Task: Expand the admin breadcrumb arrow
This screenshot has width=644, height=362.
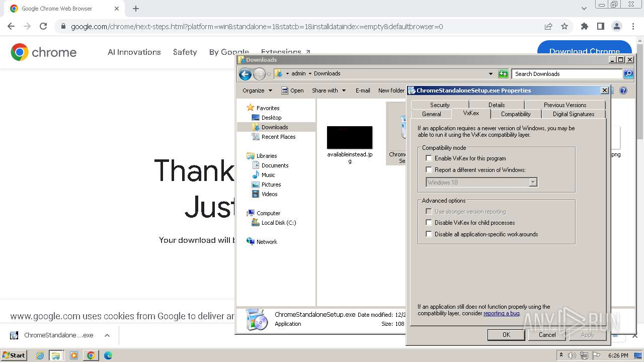Action: point(310,73)
